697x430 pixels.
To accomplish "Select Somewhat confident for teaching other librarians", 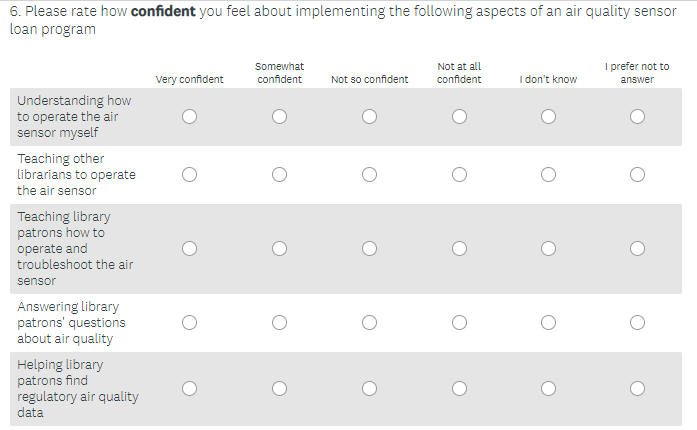I will point(279,175).
